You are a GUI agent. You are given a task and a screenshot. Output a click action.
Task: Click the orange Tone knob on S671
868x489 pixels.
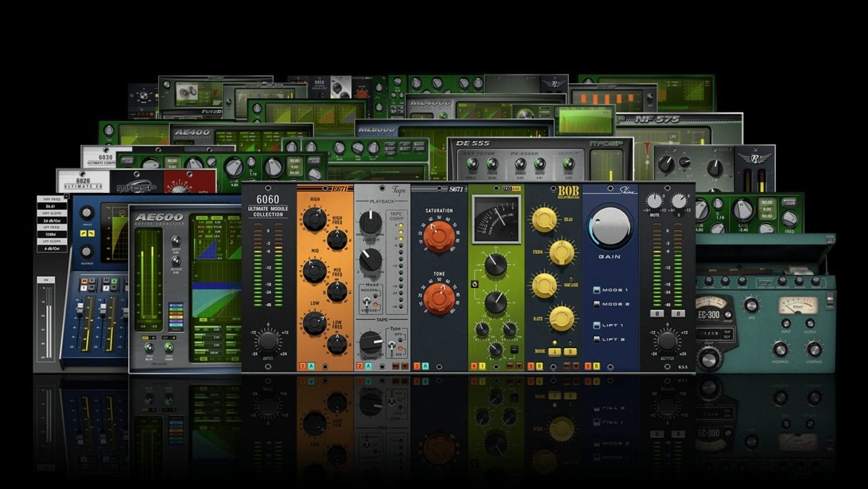coord(439,299)
